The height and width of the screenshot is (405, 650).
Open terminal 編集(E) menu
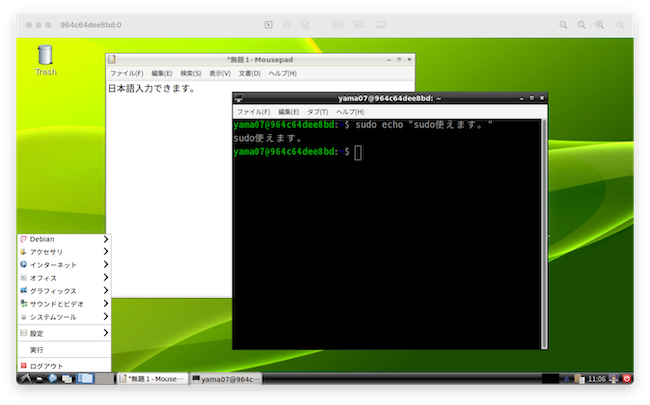[289, 112]
